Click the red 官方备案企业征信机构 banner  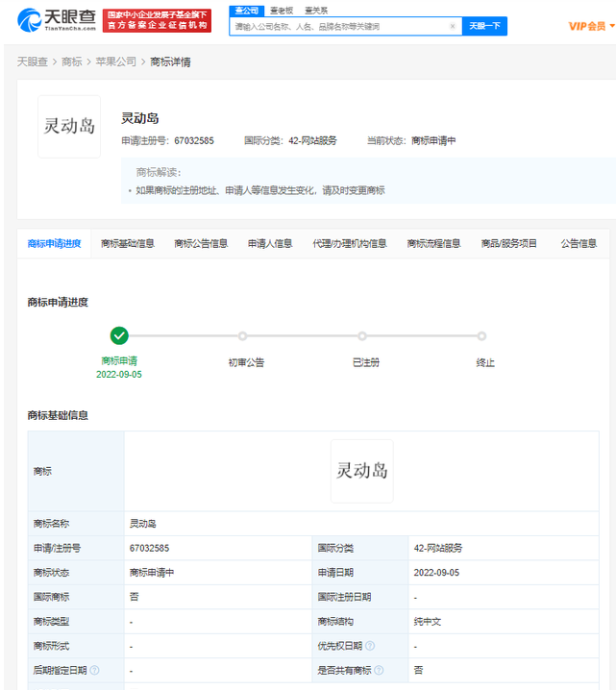(157, 20)
